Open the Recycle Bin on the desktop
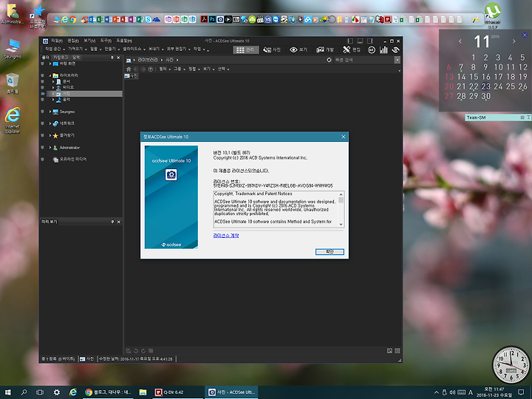Screen dimensions: 532x399 point(13,83)
